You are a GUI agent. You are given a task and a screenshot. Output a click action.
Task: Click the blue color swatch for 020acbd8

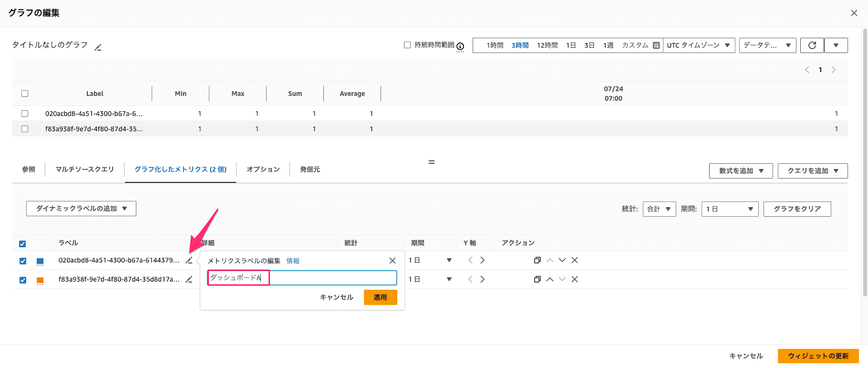40,262
